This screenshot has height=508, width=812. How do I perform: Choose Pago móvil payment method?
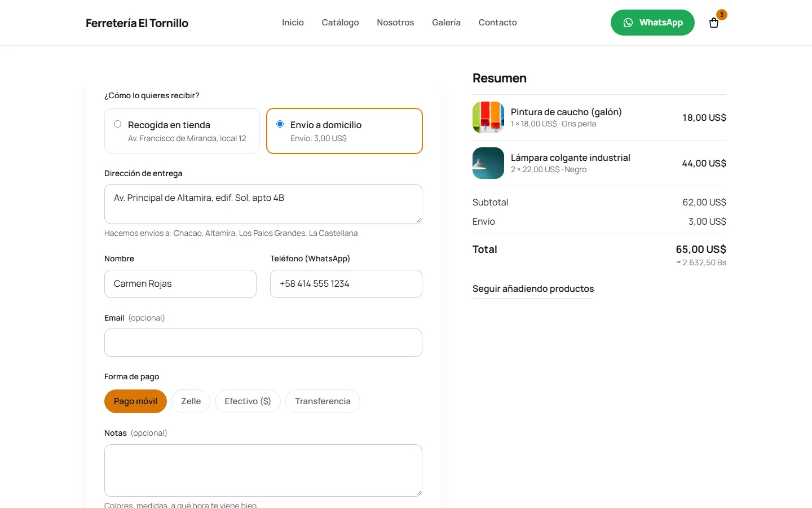click(135, 401)
